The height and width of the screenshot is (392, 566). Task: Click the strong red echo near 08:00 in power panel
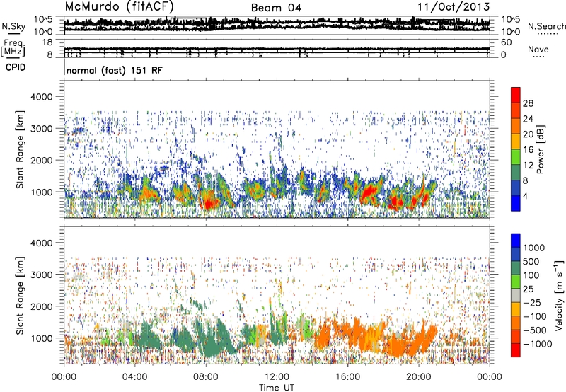tap(209, 204)
